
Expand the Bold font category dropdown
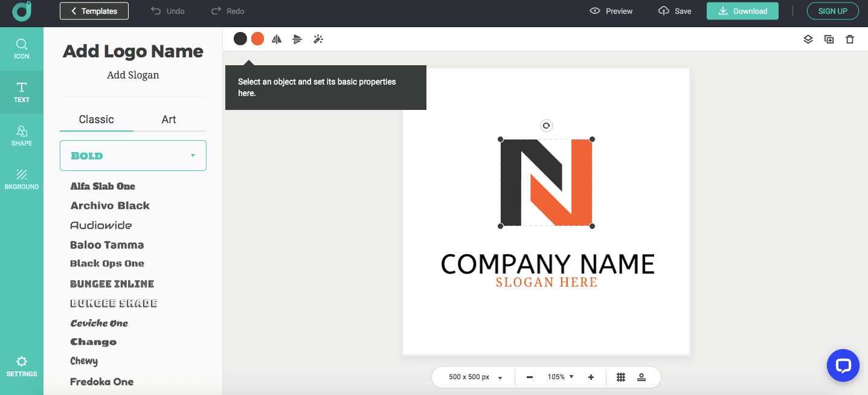click(x=133, y=156)
